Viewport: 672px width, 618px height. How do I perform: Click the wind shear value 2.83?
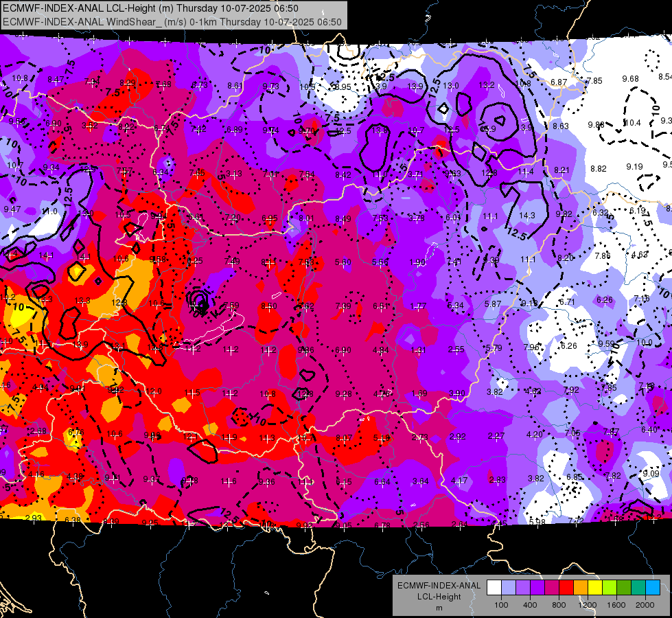497,480
